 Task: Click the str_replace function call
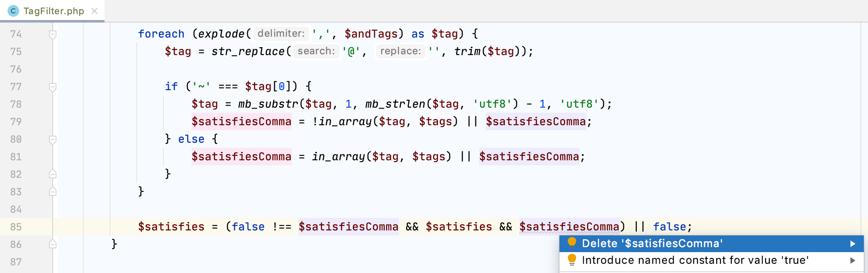point(248,51)
